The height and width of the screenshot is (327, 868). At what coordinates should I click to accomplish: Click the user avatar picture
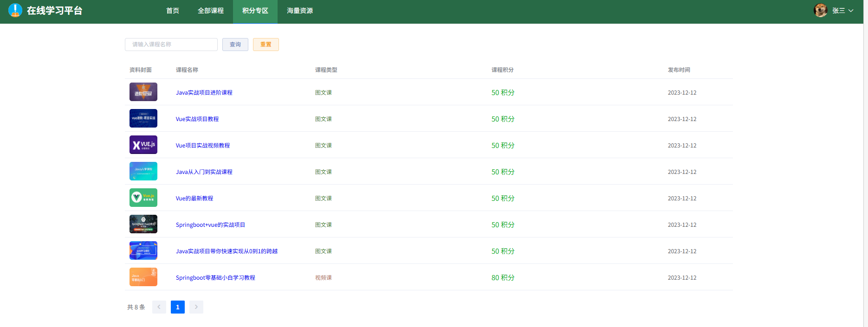[820, 10]
